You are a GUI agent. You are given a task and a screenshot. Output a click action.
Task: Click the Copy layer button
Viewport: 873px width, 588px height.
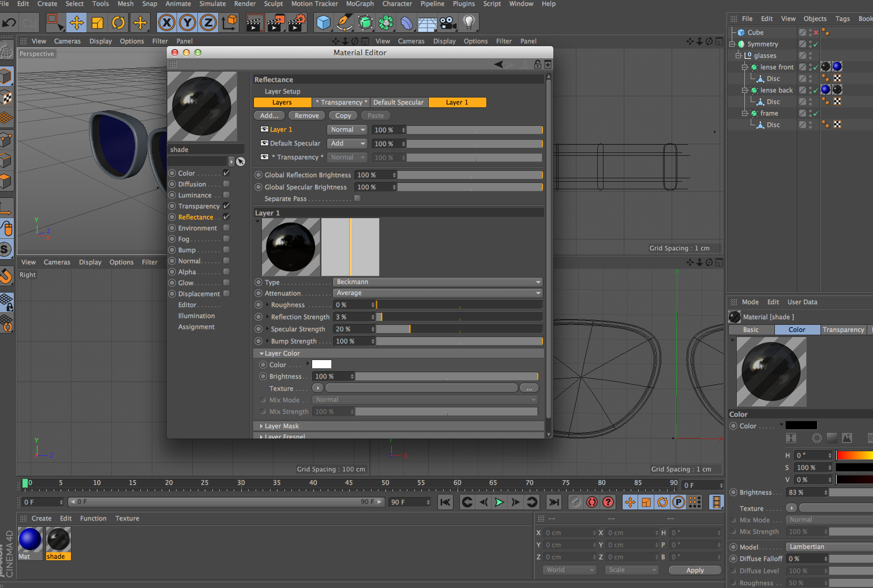pyautogui.click(x=343, y=116)
